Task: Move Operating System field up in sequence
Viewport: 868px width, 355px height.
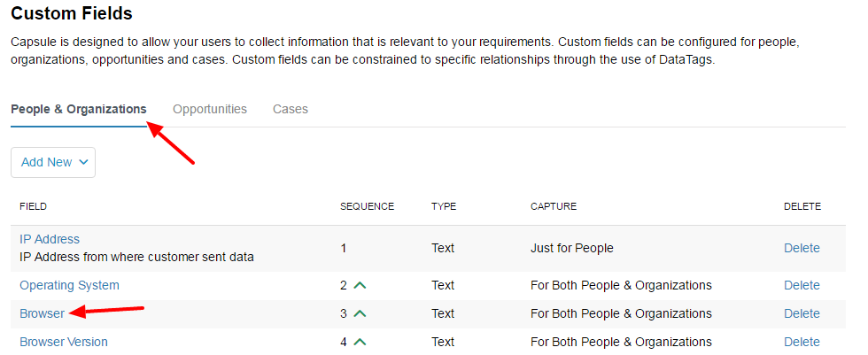Action: (x=360, y=285)
